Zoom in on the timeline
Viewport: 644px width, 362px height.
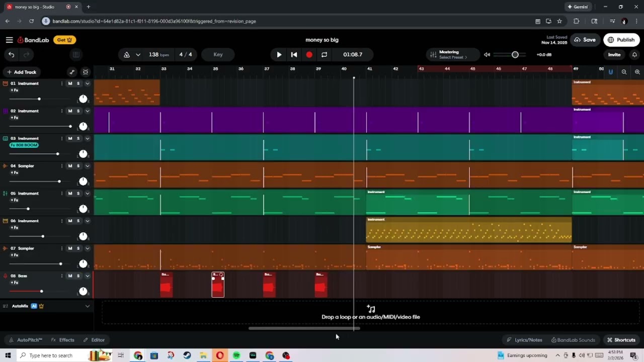(x=637, y=72)
